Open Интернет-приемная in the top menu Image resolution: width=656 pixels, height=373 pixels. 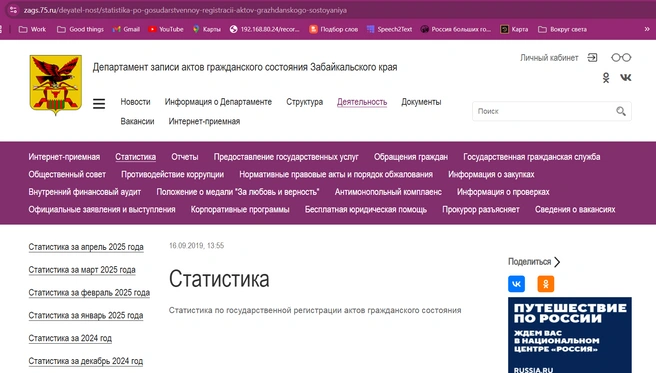204,121
